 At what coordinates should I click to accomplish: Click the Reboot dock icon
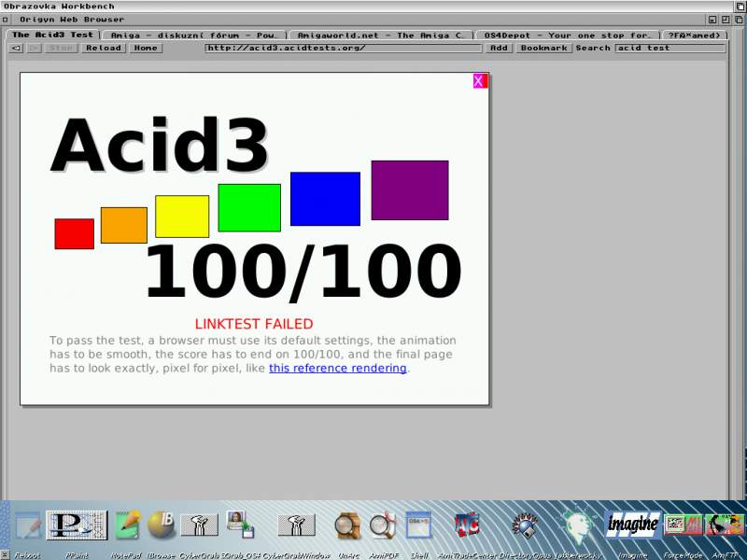pos(27,526)
